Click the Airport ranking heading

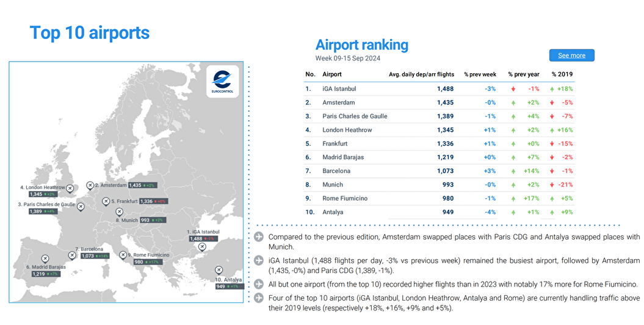pos(361,45)
